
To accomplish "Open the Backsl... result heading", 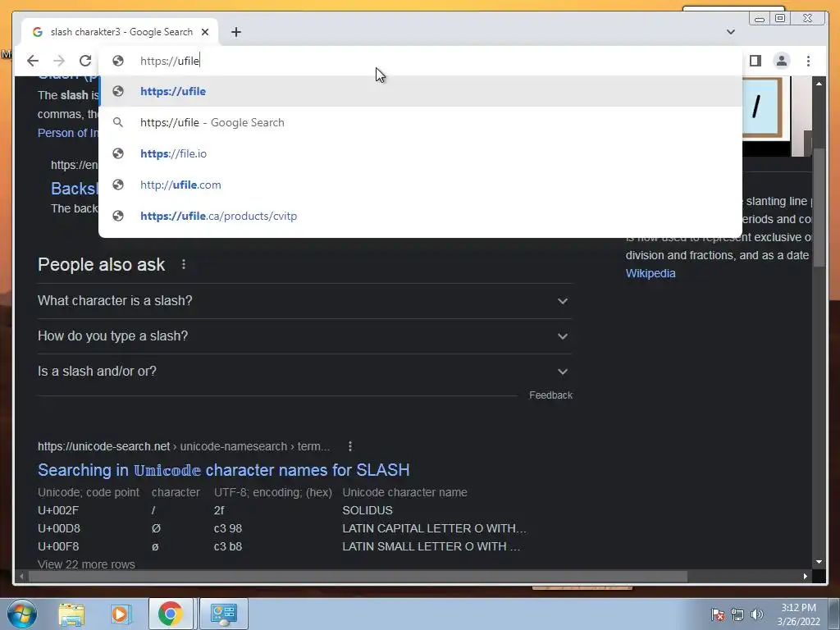I will click(75, 189).
